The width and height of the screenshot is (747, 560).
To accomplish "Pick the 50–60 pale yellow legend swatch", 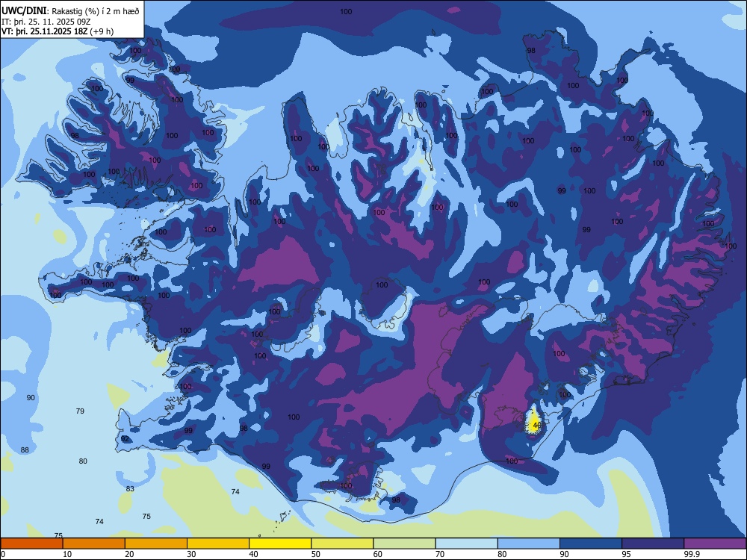I will coord(343,544).
